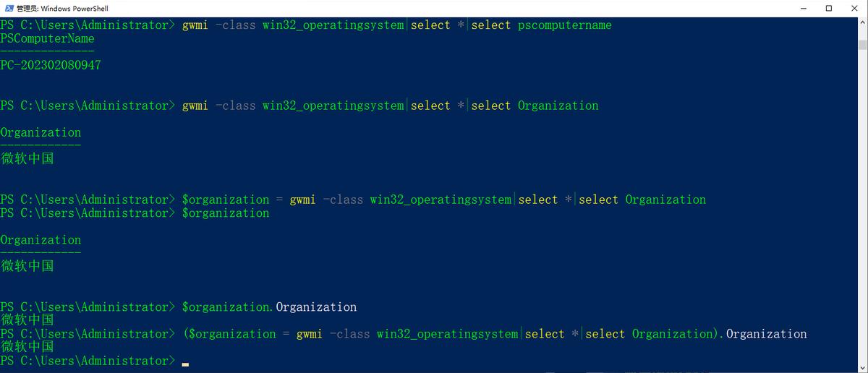Click the first 微软中国 output value
Image resolution: width=868 pixels, height=373 pixels.
pos(27,158)
